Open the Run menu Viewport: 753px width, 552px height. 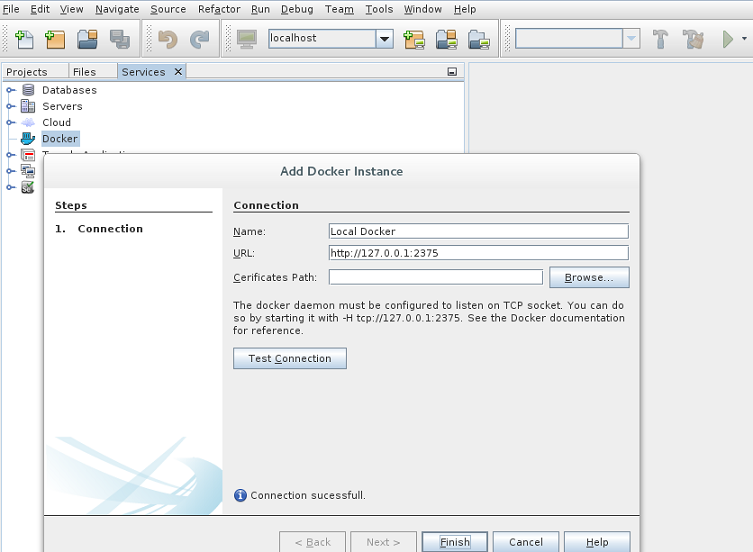[x=260, y=9]
